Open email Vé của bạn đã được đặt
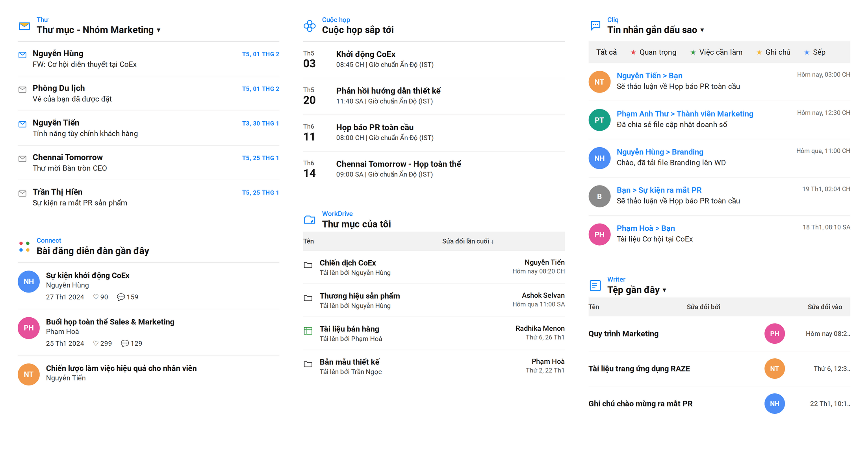 (x=148, y=94)
